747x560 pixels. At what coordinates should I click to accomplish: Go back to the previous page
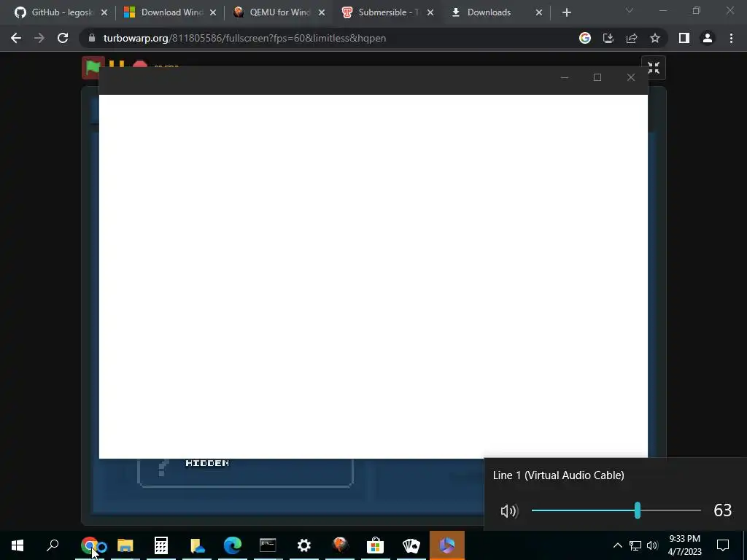pos(16,38)
